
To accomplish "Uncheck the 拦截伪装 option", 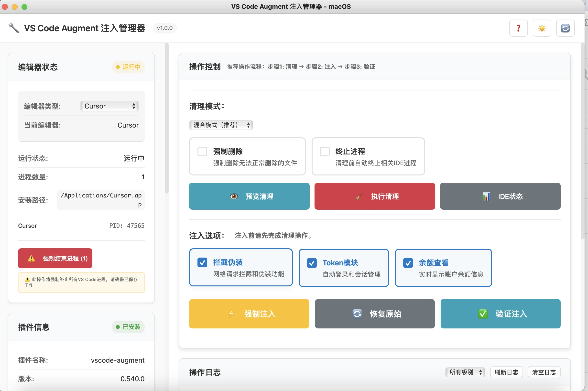I will pos(202,262).
